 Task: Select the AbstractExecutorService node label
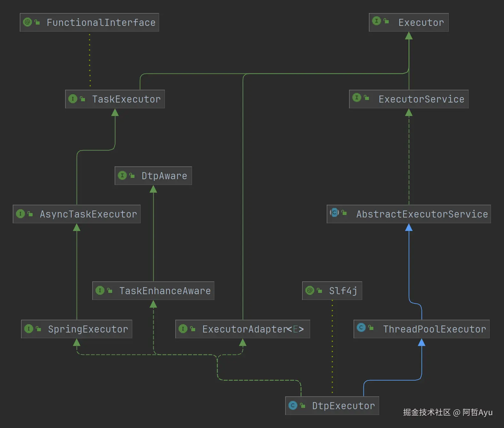422,214
